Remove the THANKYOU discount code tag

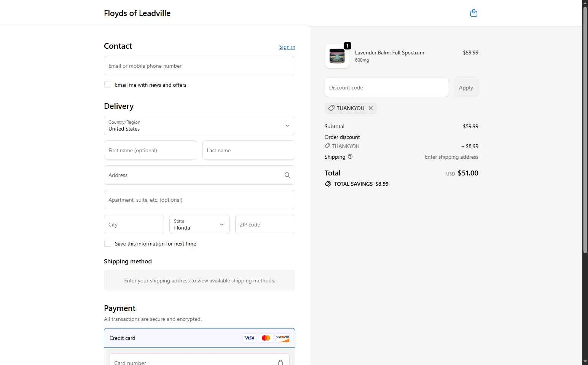tap(371, 108)
